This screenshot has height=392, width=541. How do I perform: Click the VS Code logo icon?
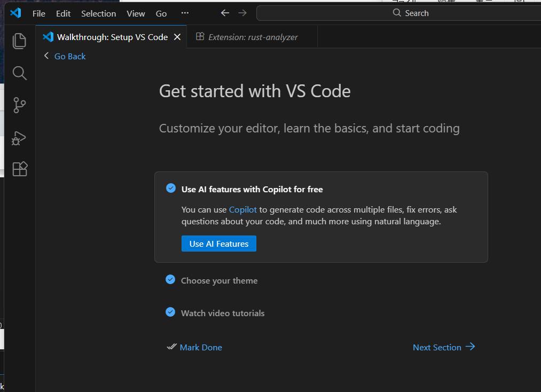[15, 13]
